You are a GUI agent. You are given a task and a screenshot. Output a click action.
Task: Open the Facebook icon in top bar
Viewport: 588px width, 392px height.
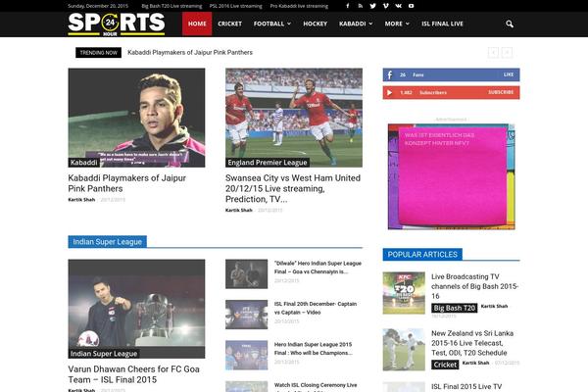click(x=347, y=6)
